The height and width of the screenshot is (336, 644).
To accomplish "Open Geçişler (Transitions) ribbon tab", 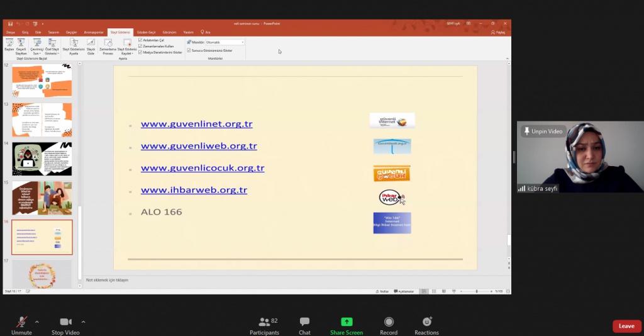I will pyautogui.click(x=72, y=32).
